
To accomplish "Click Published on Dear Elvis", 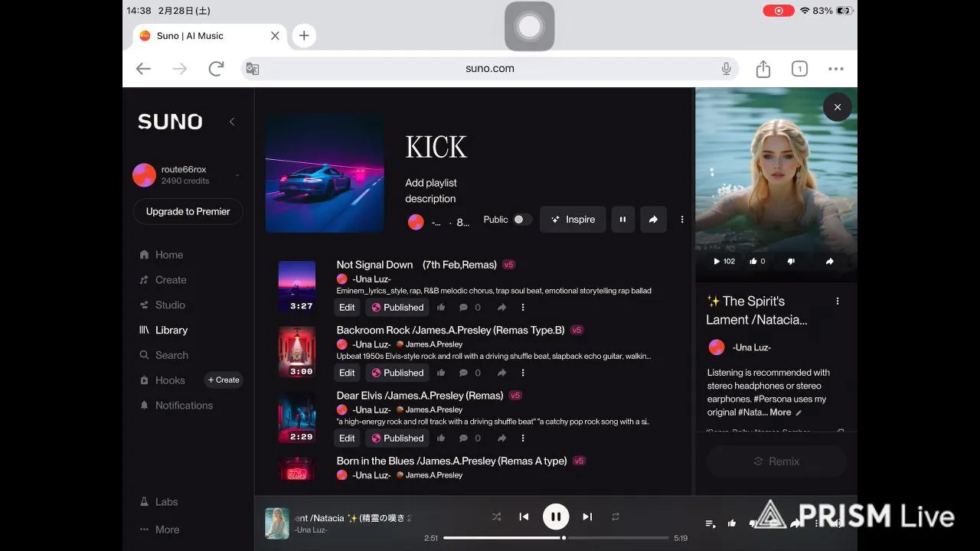I will click(x=397, y=439).
